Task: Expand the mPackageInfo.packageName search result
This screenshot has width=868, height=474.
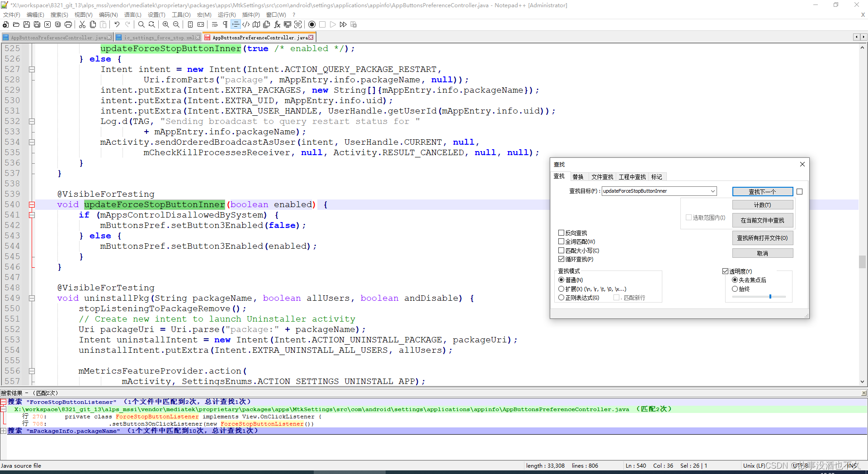Action: (4, 431)
